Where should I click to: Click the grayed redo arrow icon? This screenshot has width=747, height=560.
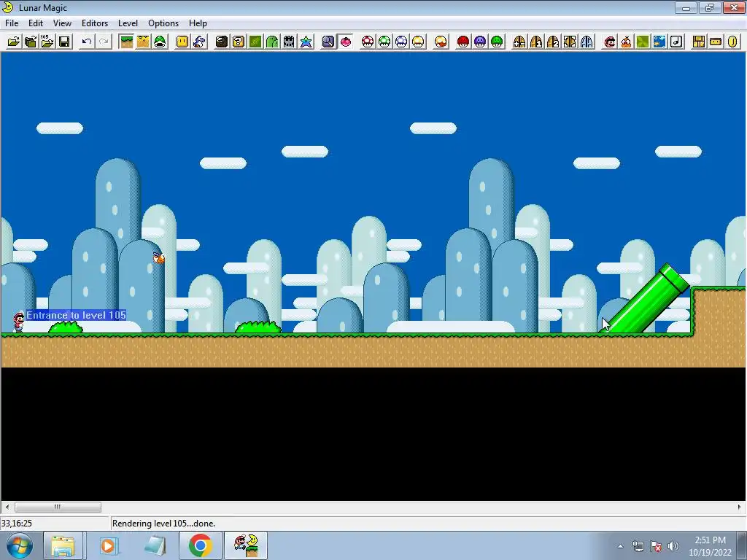[x=104, y=42]
